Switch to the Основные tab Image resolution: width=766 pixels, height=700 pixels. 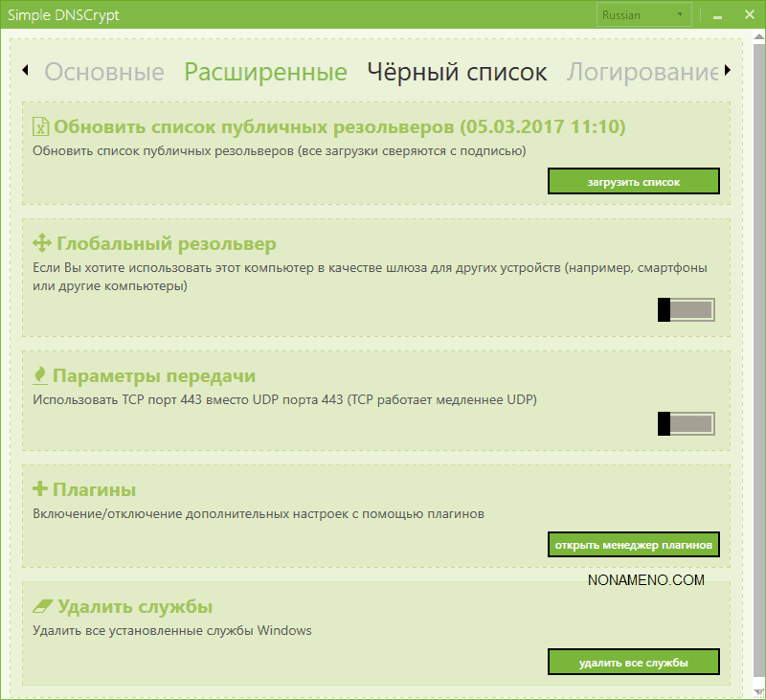coord(104,72)
